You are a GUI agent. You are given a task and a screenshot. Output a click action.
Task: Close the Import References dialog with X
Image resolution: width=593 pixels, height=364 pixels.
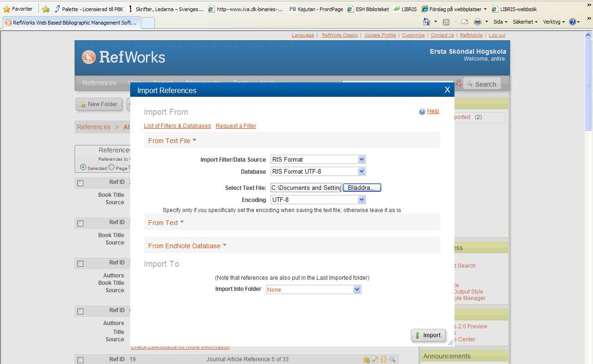[x=447, y=90]
